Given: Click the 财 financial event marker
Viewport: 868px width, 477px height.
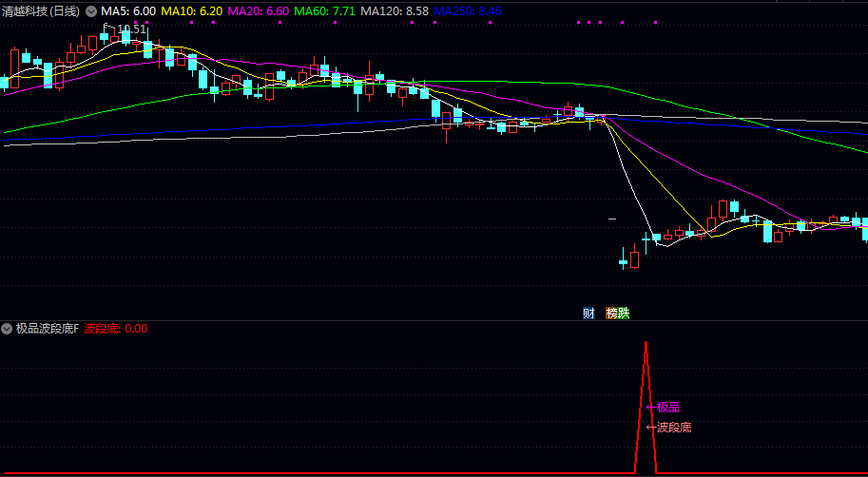Looking at the screenshot, I should [x=588, y=313].
